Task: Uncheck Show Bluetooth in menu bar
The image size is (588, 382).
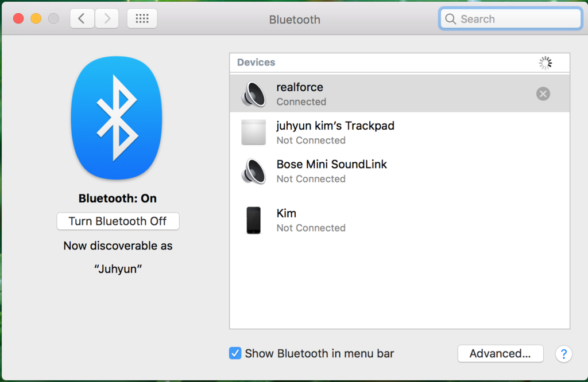Action: tap(235, 353)
